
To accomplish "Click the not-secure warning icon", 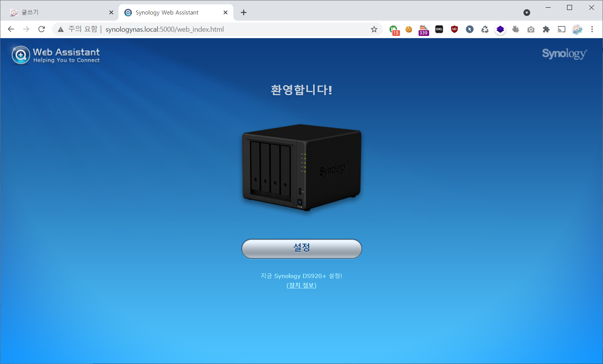I will point(61,29).
